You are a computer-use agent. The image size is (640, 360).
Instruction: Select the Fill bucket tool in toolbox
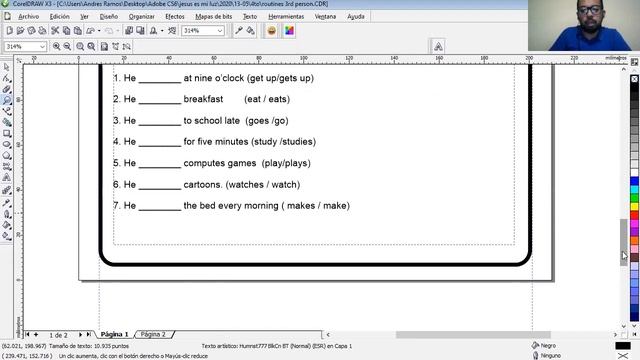coord(7,224)
